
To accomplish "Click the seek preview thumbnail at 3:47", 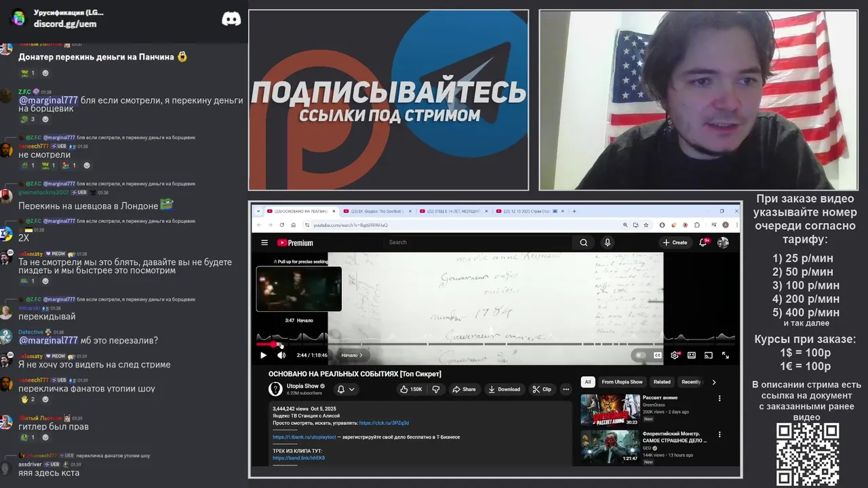I will point(299,289).
